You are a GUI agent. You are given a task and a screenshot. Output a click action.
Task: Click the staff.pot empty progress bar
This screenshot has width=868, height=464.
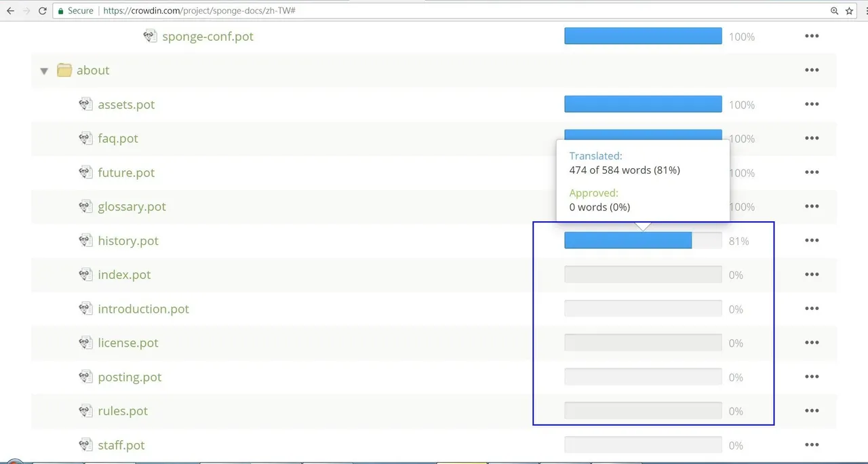(x=643, y=444)
